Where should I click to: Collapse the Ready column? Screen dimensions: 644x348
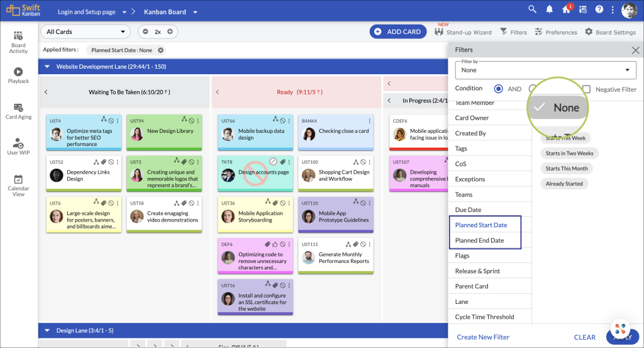218,92
